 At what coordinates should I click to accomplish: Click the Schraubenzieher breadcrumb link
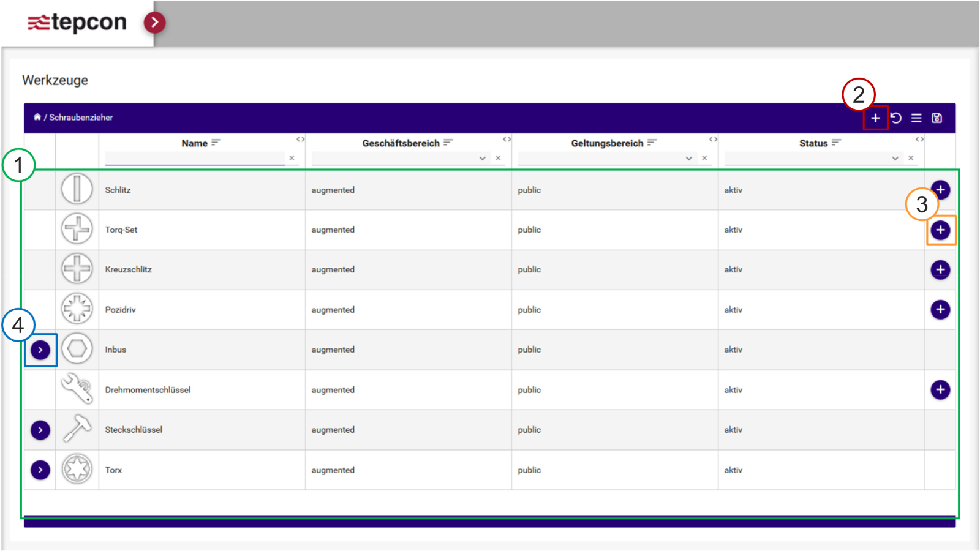(x=81, y=118)
